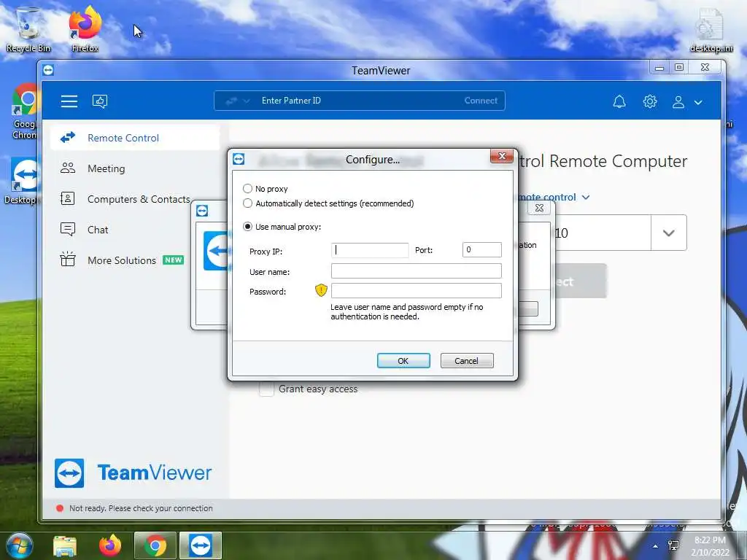This screenshot has height=560, width=747.
Task: Click the TeamViewer main window title icon
Action: [x=48, y=70]
